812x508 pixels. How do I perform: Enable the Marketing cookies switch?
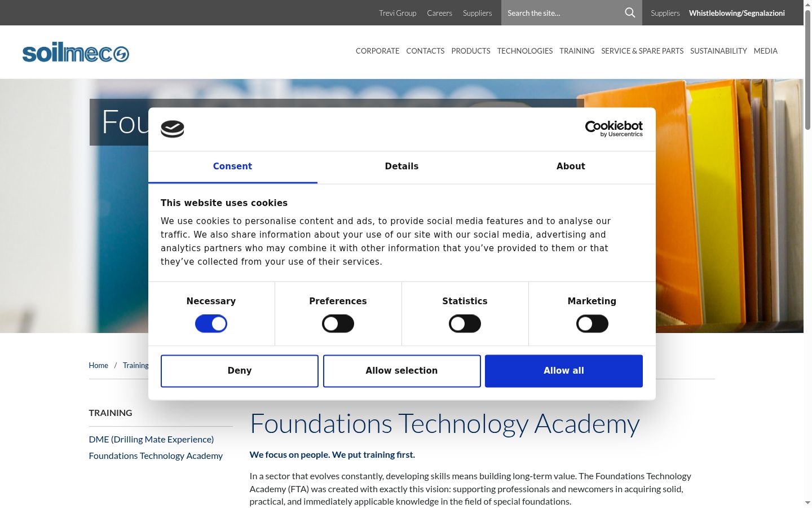[592, 323]
